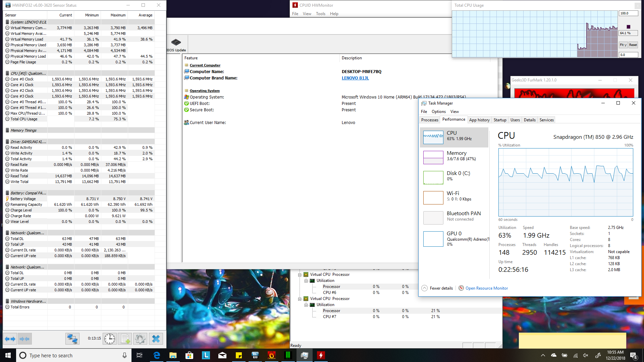Open Options menu in Task Manager
644x362 pixels.
pos(438,112)
